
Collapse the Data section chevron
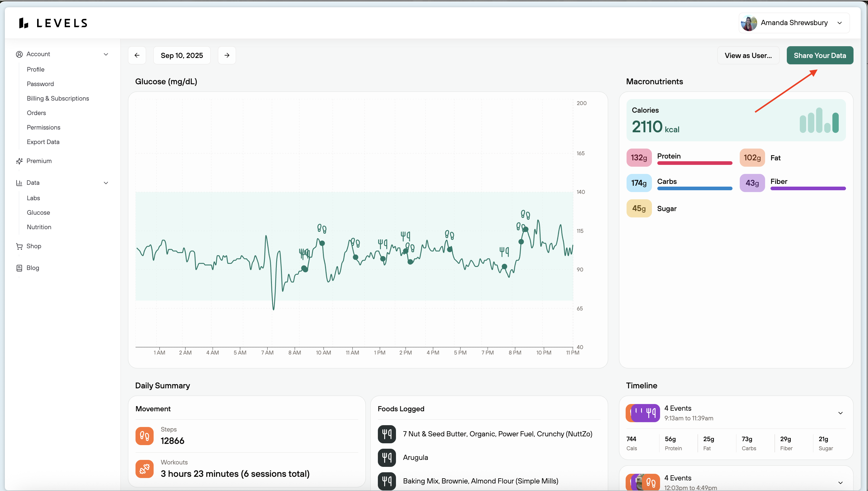106,183
